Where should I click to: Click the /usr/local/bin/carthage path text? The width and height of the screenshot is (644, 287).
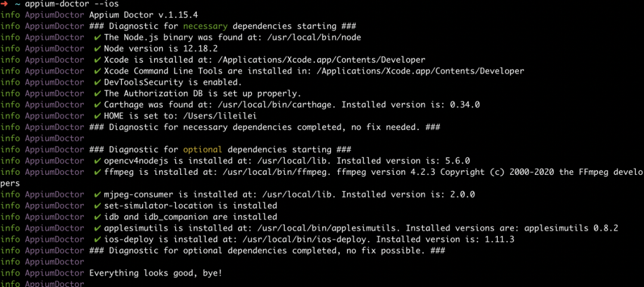pyautogui.click(x=277, y=105)
